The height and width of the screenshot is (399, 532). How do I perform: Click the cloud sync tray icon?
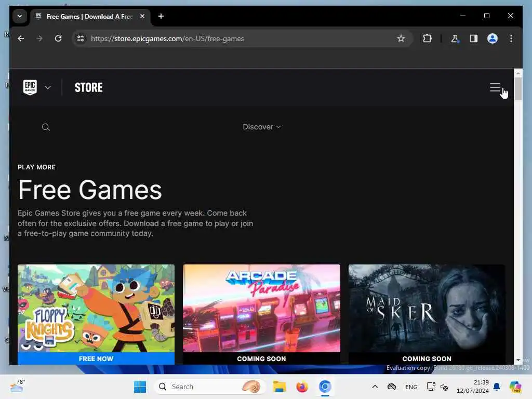click(x=392, y=387)
